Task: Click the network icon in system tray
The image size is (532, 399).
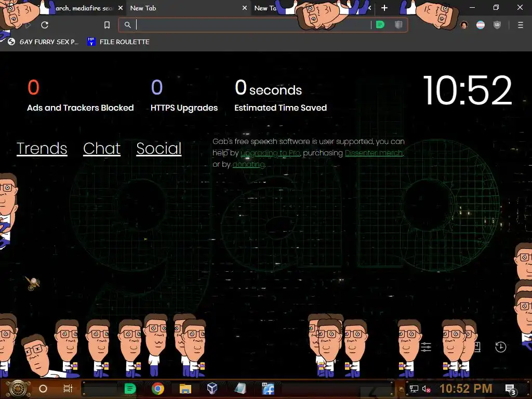Action: (x=414, y=389)
